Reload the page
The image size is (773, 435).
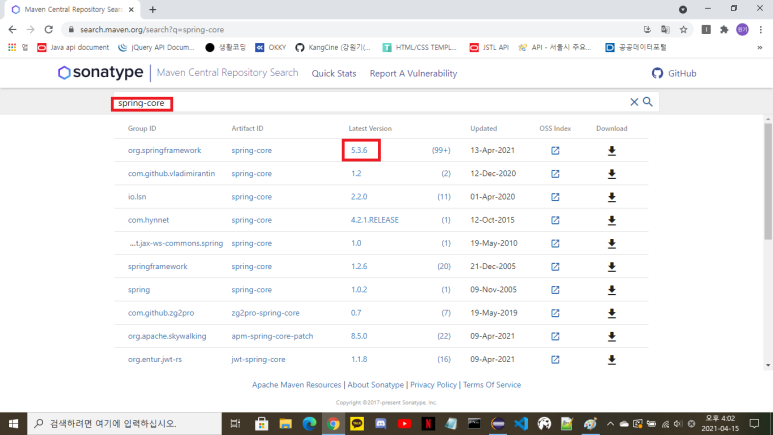pyautogui.click(x=48, y=30)
